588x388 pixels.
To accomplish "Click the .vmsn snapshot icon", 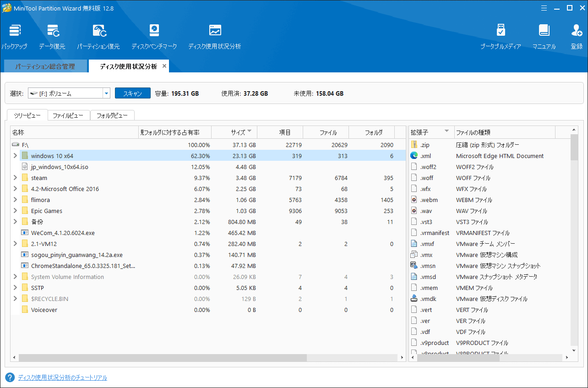I will pyautogui.click(x=414, y=266).
